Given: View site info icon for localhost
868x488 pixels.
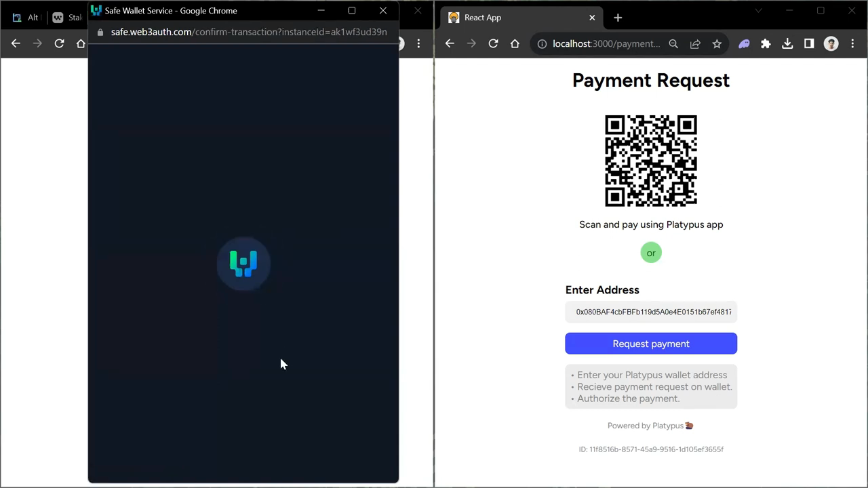Looking at the screenshot, I should point(542,43).
